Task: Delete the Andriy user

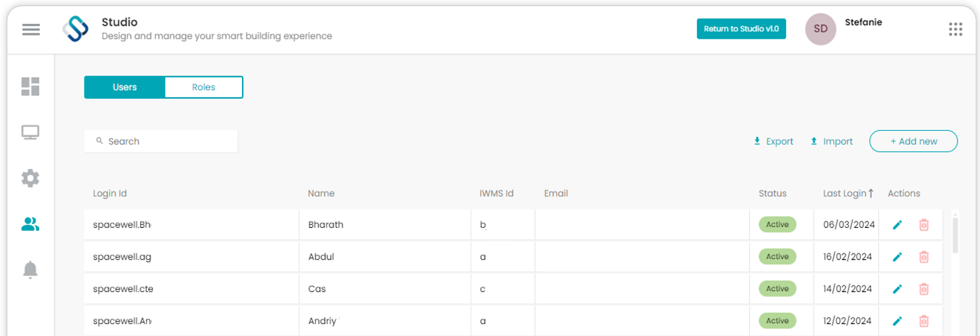Action: (924, 321)
